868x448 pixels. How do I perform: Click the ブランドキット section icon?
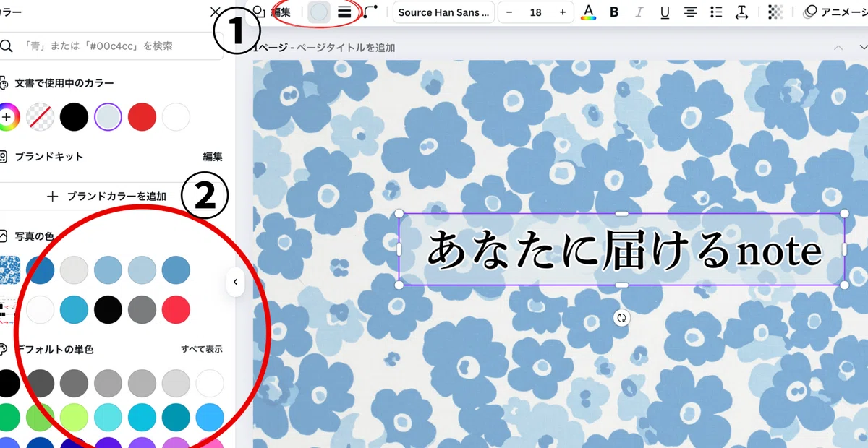click(4, 157)
